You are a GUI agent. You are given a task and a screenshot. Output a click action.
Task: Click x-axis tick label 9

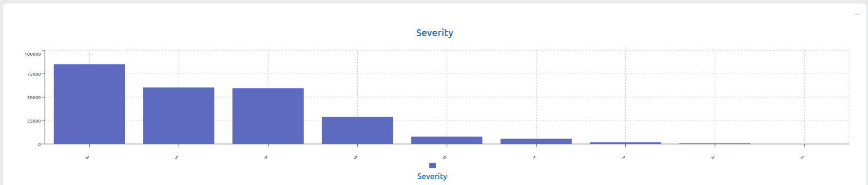coord(355,158)
